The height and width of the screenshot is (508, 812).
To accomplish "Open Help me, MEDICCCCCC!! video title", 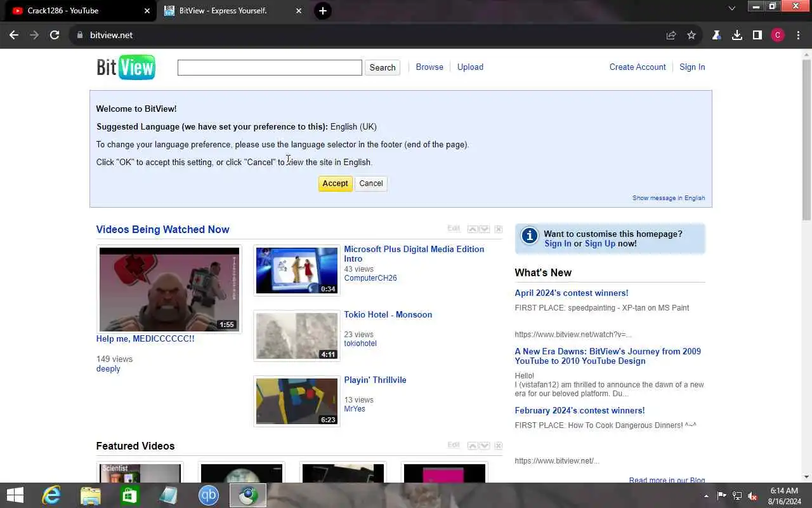I will [145, 338].
